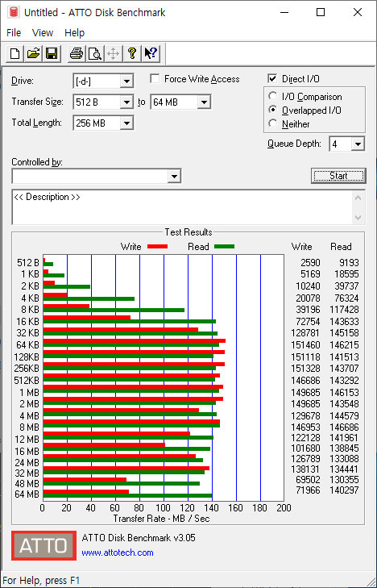This screenshot has height=588, width=377.
Task: Uncheck the Direct I/O checkbox
Action: pos(272,79)
